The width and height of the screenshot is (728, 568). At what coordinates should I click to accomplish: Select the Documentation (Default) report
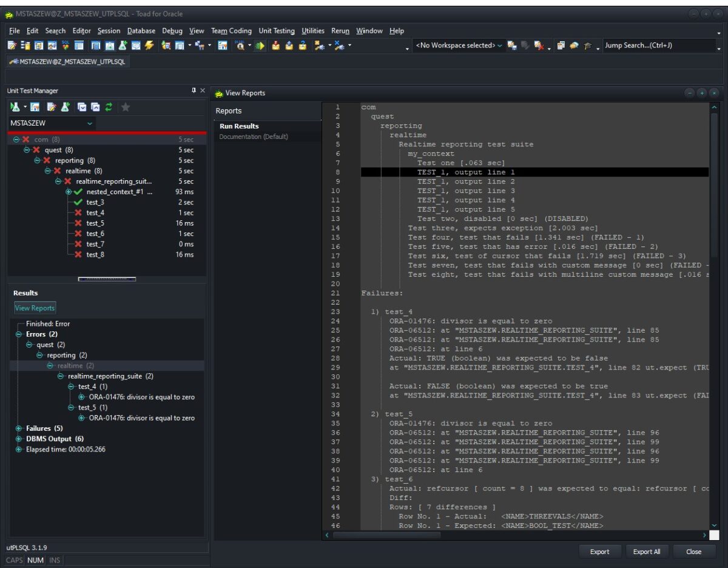tap(254, 137)
